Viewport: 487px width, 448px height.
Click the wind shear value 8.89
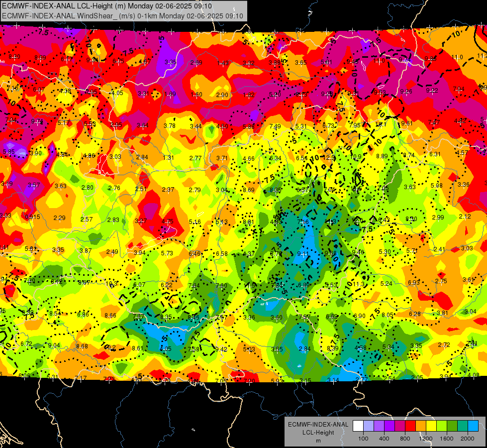(382, 156)
